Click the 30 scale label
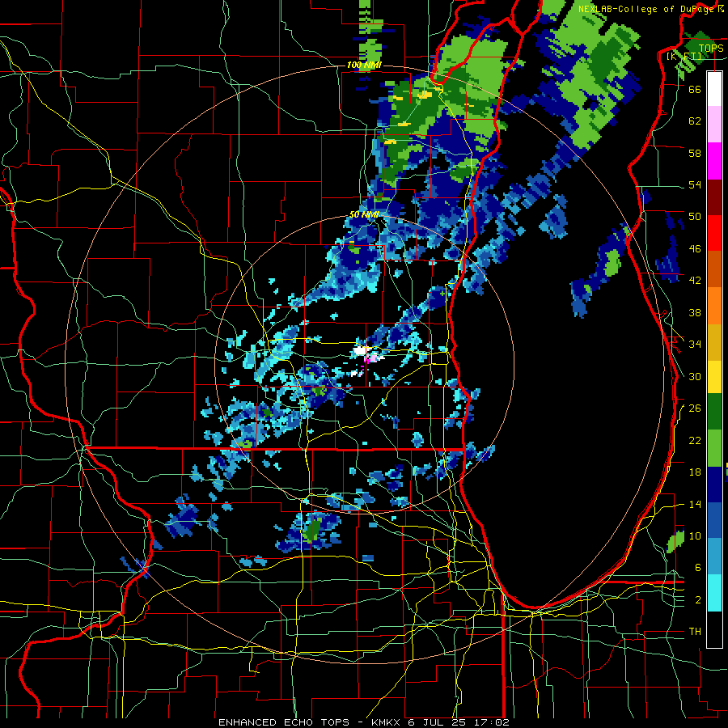728x728 pixels. coord(695,376)
